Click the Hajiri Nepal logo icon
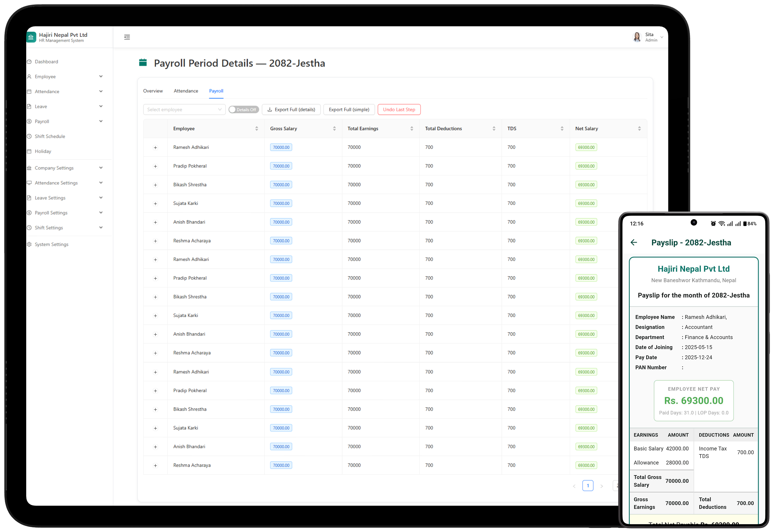Viewport: 773px width, 532px height. 31,37
